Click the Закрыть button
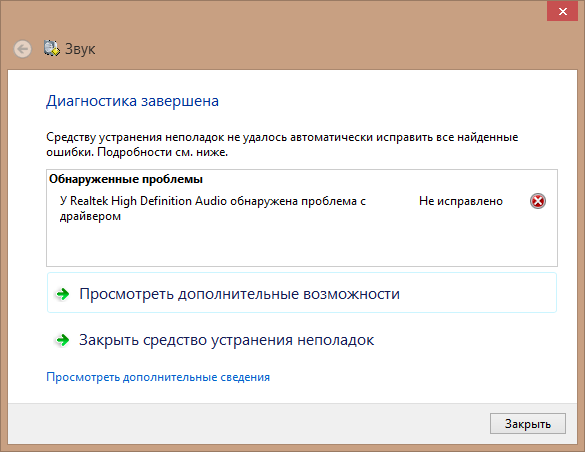Screen dimensions: 585x452 pos(528,423)
